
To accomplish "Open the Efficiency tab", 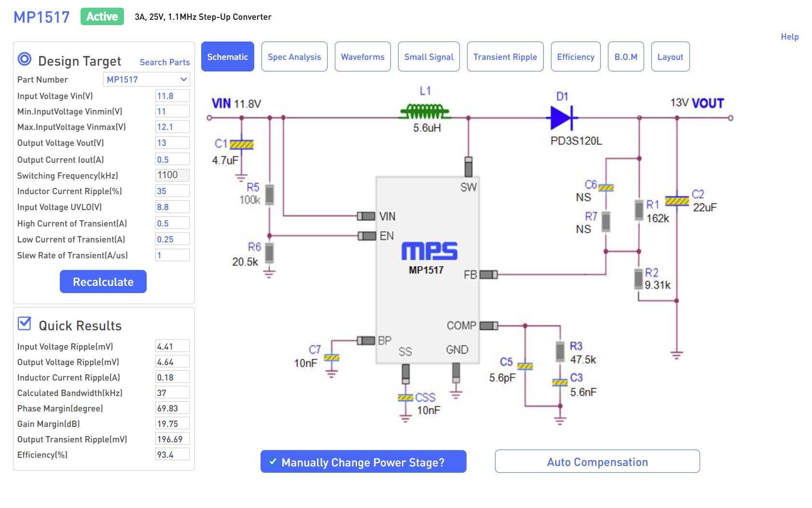I will (x=575, y=57).
